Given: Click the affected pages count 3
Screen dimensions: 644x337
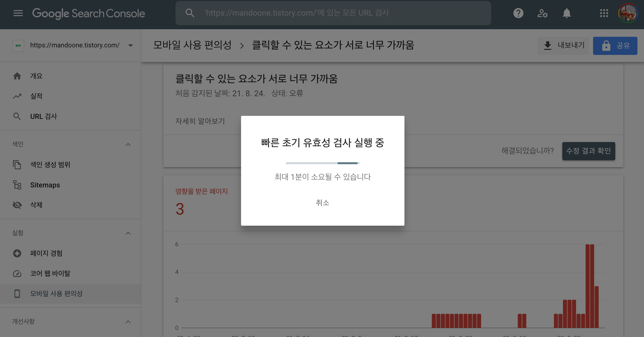Looking at the screenshot, I should pos(180,209).
